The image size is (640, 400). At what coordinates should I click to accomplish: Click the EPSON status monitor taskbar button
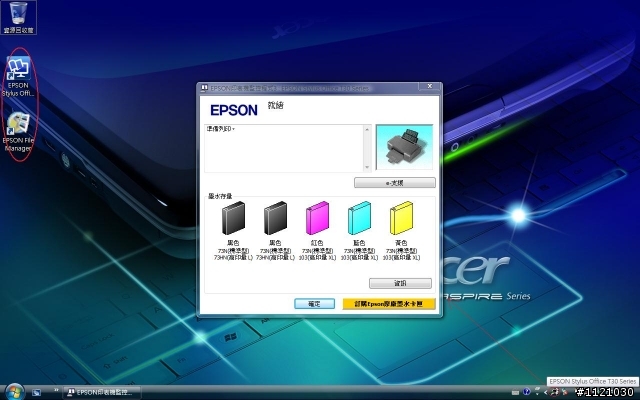(x=102, y=392)
